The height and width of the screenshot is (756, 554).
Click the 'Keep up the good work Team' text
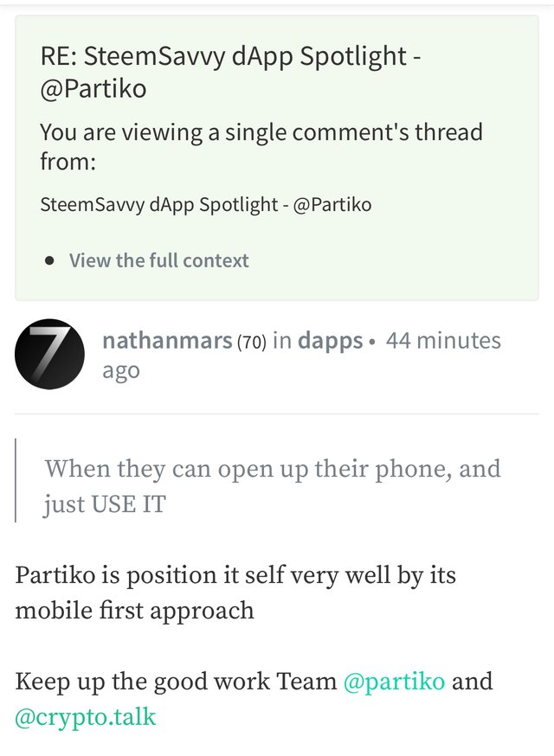(176, 682)
